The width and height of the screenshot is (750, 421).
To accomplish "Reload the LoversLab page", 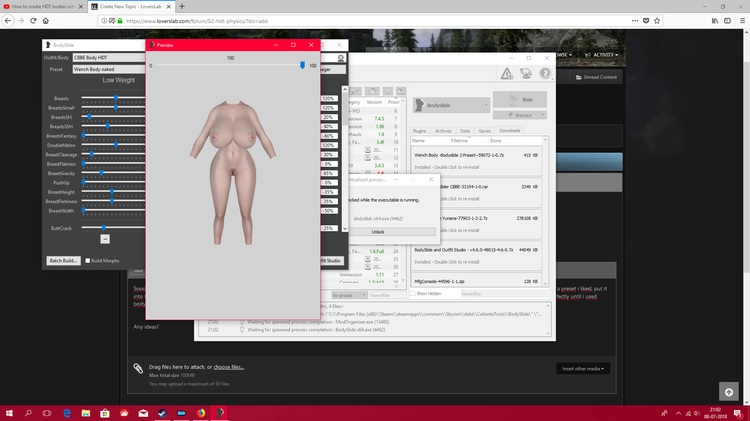I will (33, 21).
